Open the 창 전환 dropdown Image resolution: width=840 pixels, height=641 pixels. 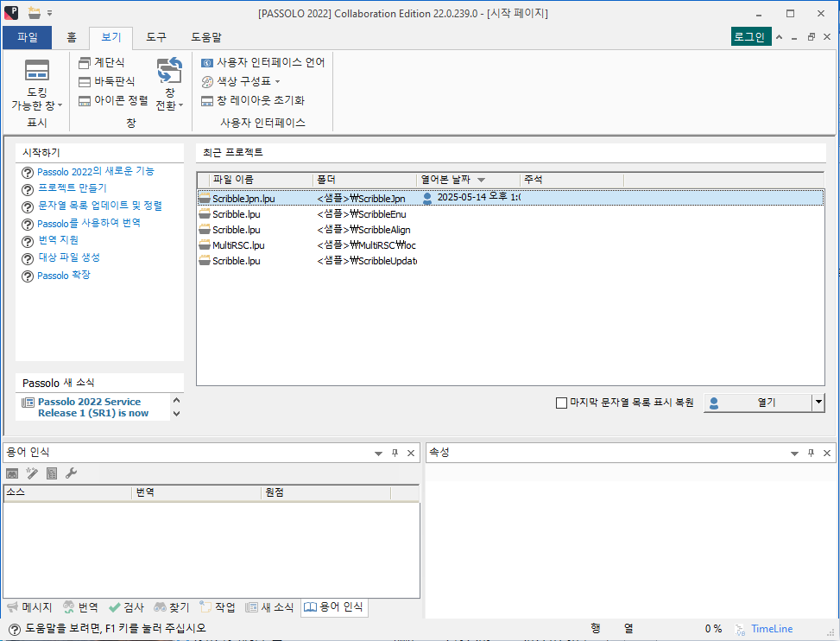pyautogui.click(x=169, y=84)
